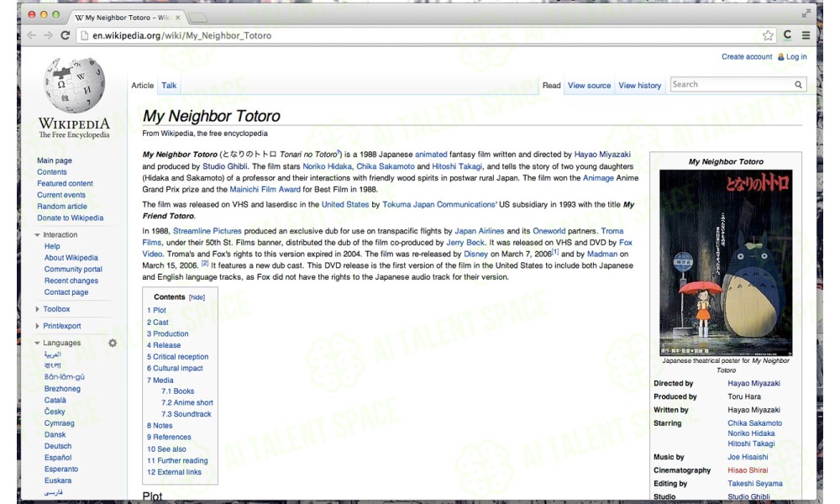Click footnote reference [2]

pos(205,263)
